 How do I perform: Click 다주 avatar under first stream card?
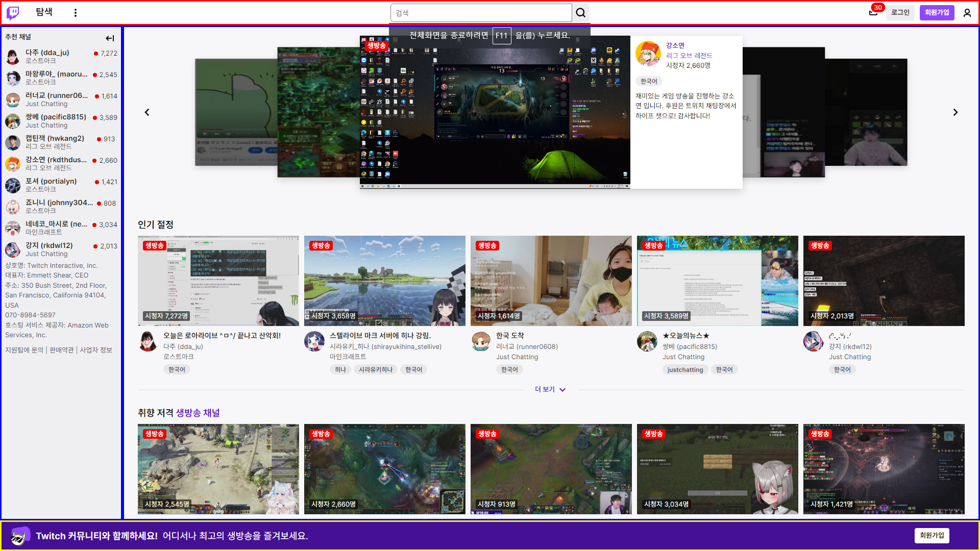click(148, 341)
